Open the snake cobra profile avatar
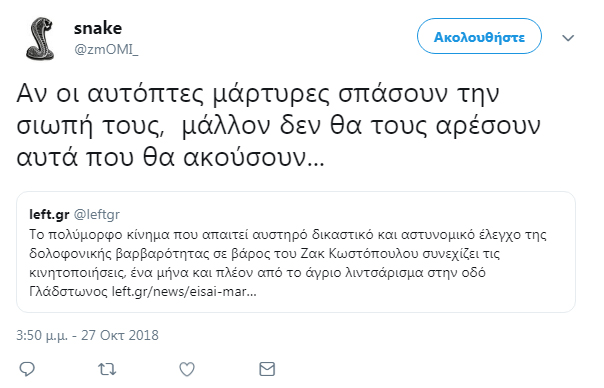 pyautogui.click(x=40, y=39)
